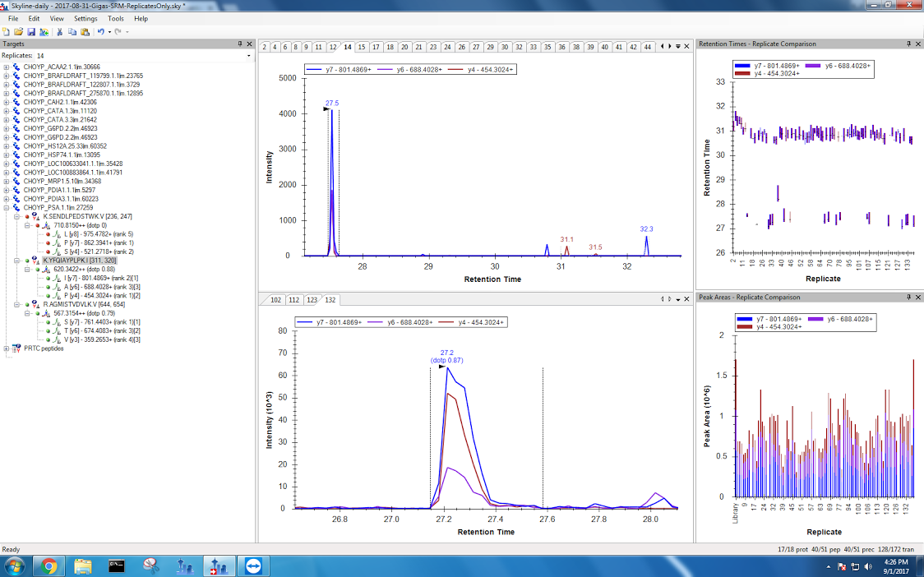The width and height of the screenshot is (924, 577).
Task: Pin the Targets panel using pushpin icon
Action: click(240, 44)
